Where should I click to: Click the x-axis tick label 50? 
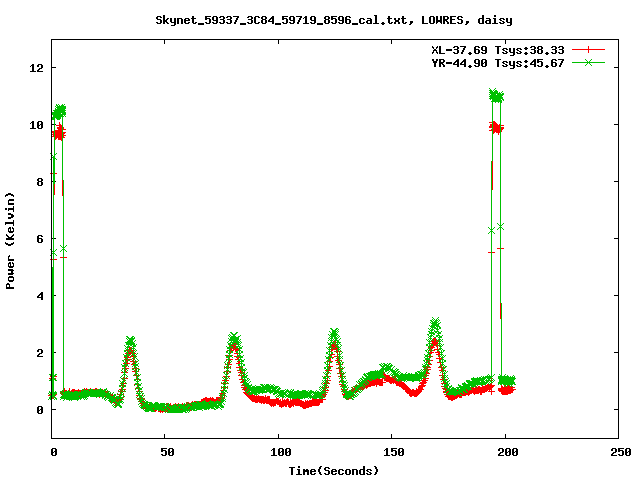click(167, 452)
